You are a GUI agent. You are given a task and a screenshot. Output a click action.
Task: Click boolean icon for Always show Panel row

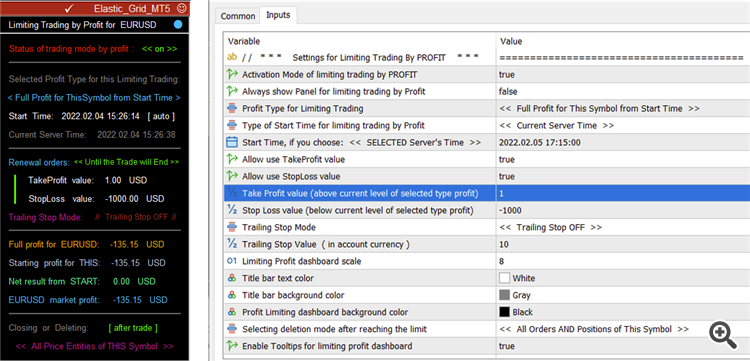pos(232,91)
